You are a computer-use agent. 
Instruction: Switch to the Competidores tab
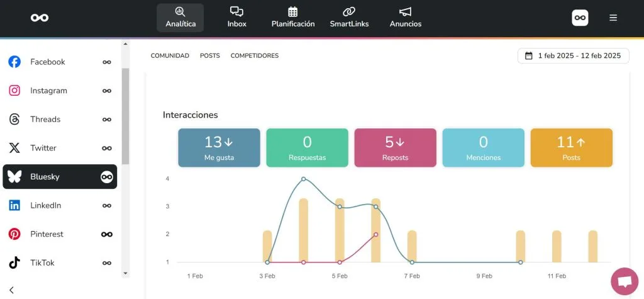coord(254,55)
